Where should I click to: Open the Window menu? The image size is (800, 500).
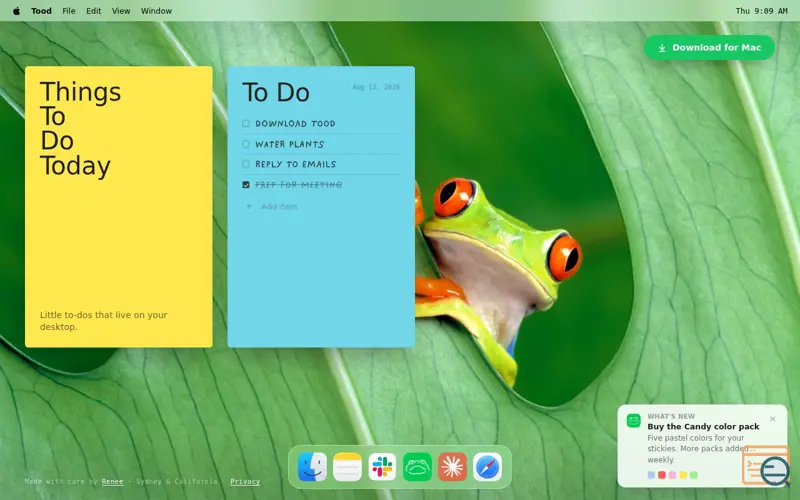pyautogui.click(x=156, y=11)
